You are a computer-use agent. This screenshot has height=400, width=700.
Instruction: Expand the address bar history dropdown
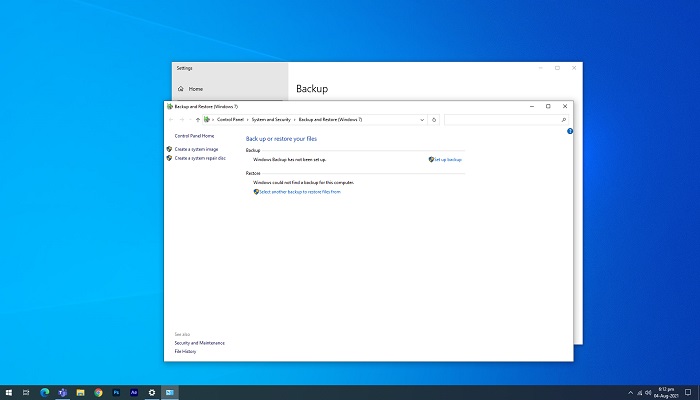(x=423, y=119)
